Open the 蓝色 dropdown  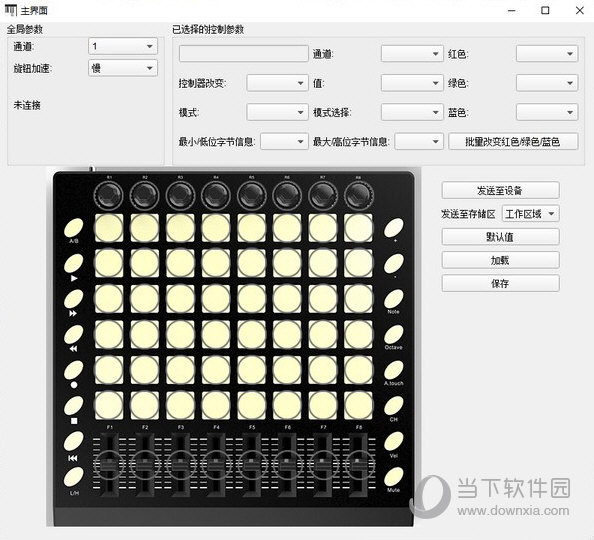click(x=547, y=112)
